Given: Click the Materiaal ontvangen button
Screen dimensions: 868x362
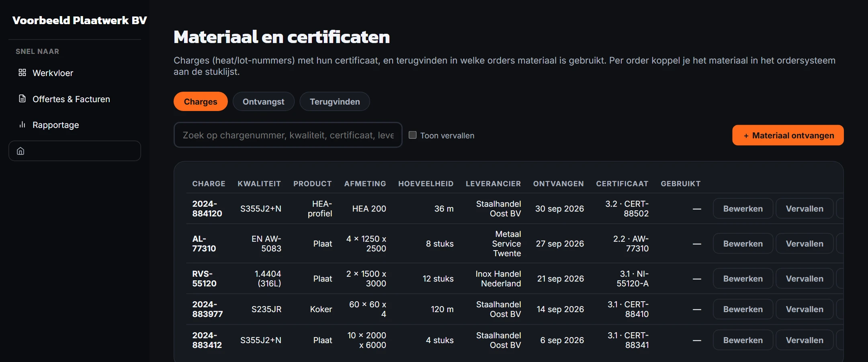Looking at the screenshot, I should (x=788, y=136).
